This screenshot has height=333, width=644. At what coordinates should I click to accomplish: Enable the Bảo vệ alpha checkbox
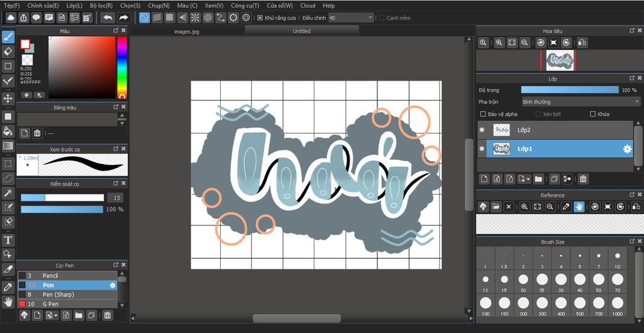(x=482, y=114)
